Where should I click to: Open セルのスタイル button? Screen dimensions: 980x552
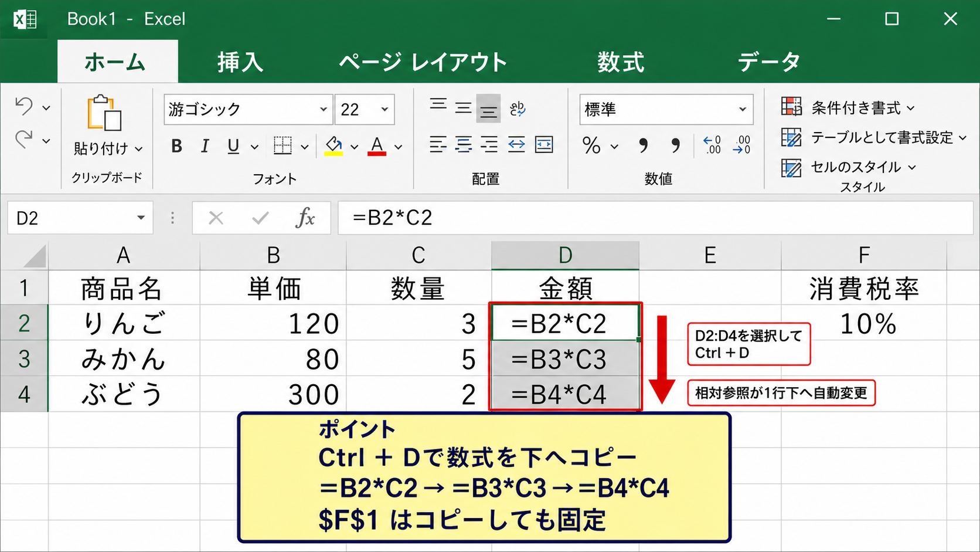[x=849, y=167]
